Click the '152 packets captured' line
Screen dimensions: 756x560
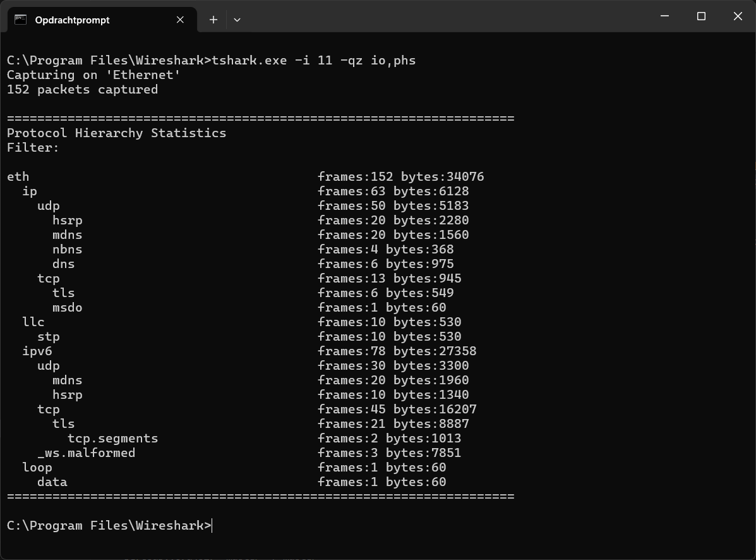[82, 90]
